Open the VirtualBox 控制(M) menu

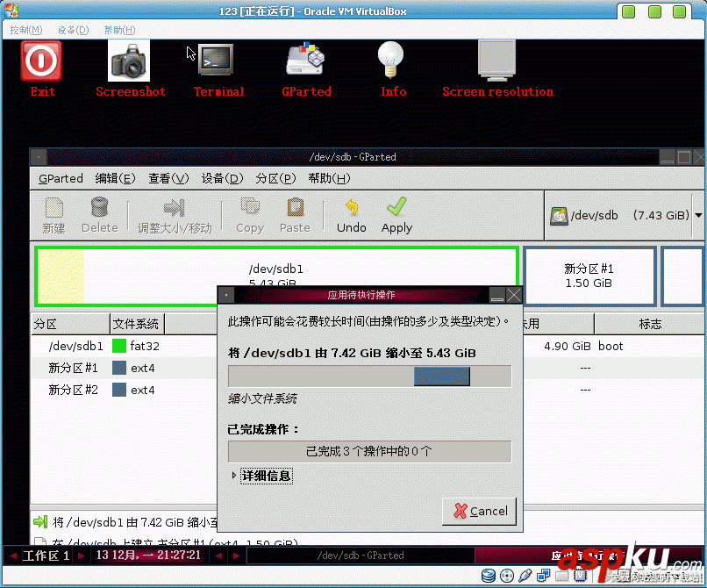click(26, 30)
